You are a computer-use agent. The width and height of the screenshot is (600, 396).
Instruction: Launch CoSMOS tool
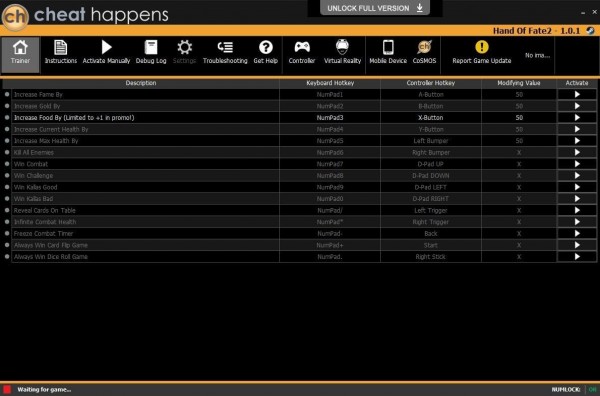(x=424, y=52)
